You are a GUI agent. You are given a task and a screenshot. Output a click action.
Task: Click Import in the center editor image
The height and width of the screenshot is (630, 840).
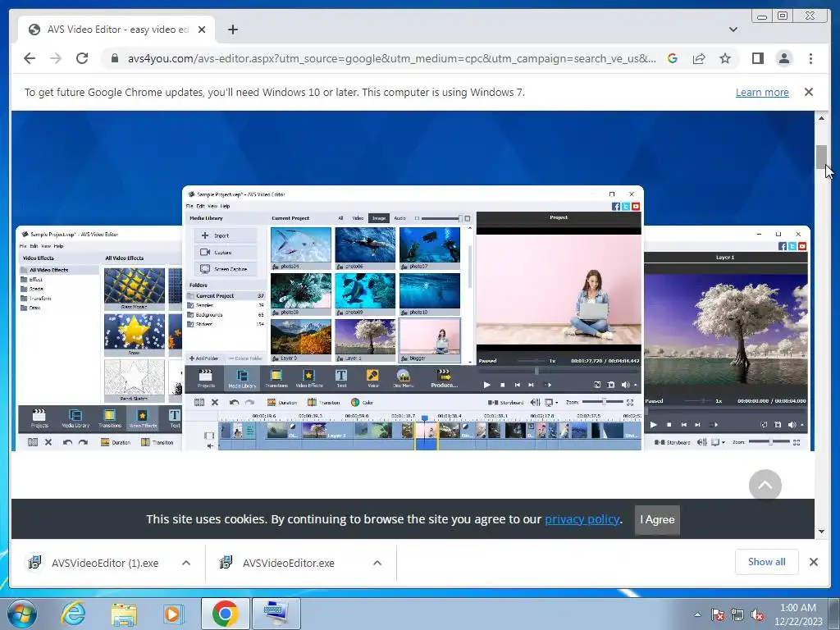pyautogui.click(x=226, y=235)
